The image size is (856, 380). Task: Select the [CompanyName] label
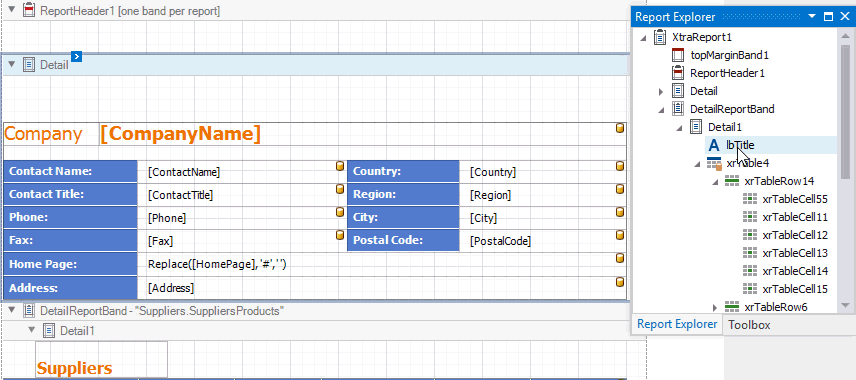pos(362,134)
